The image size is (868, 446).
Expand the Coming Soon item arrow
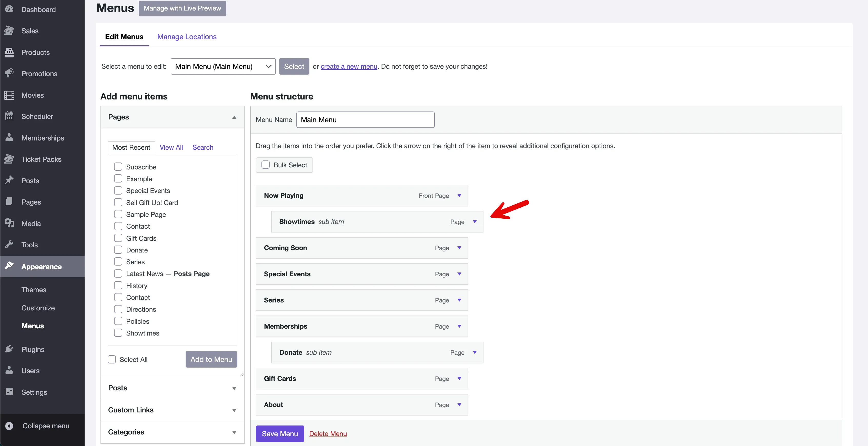tap(459, 248)
